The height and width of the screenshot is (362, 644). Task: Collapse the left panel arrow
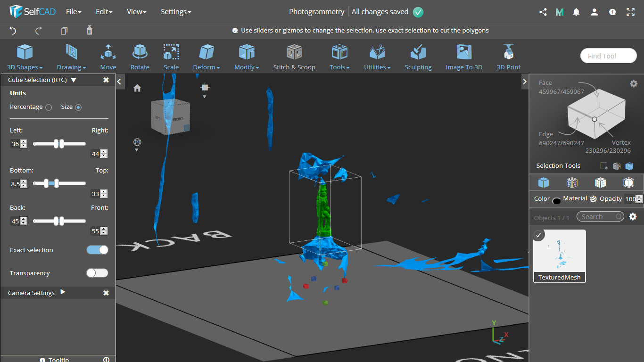pos(119,82)
